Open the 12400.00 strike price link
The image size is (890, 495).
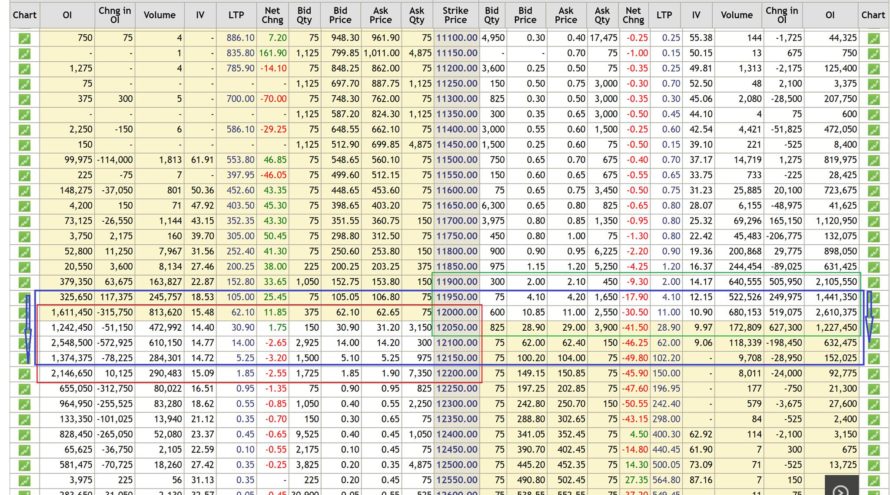point(456,434)
